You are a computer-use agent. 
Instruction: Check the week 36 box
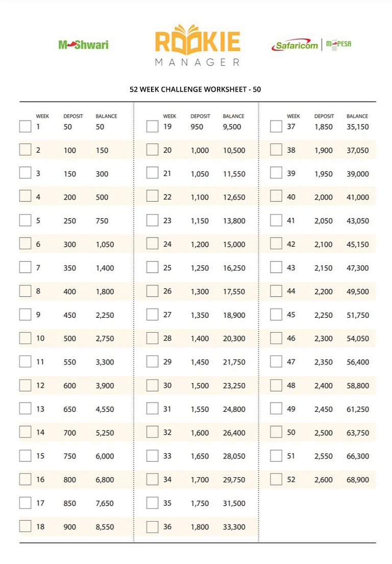(x=152, y=527)
